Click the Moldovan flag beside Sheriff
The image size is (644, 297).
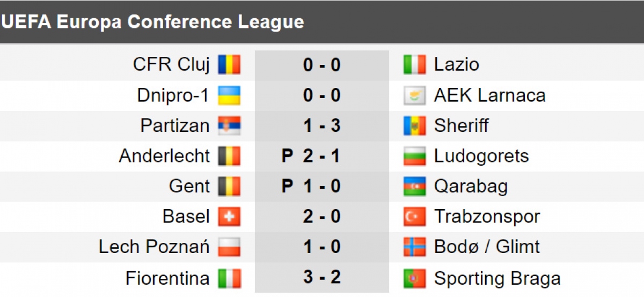tap(414, 126)
